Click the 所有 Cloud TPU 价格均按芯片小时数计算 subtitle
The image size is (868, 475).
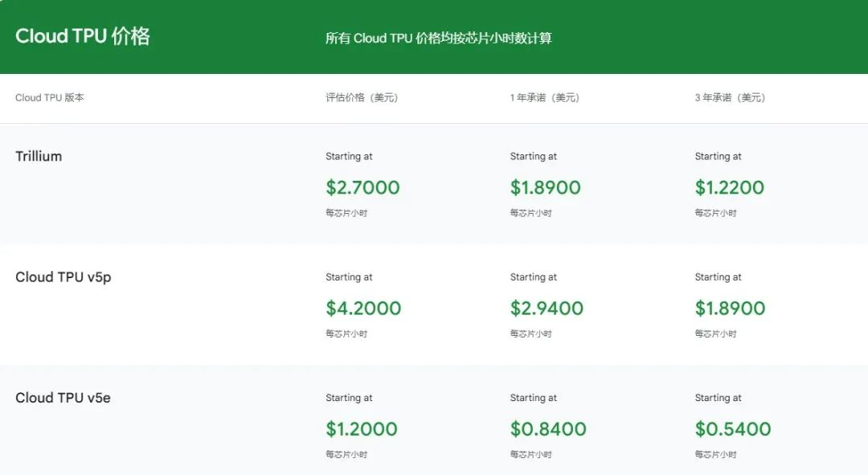(x=438, y=39)
